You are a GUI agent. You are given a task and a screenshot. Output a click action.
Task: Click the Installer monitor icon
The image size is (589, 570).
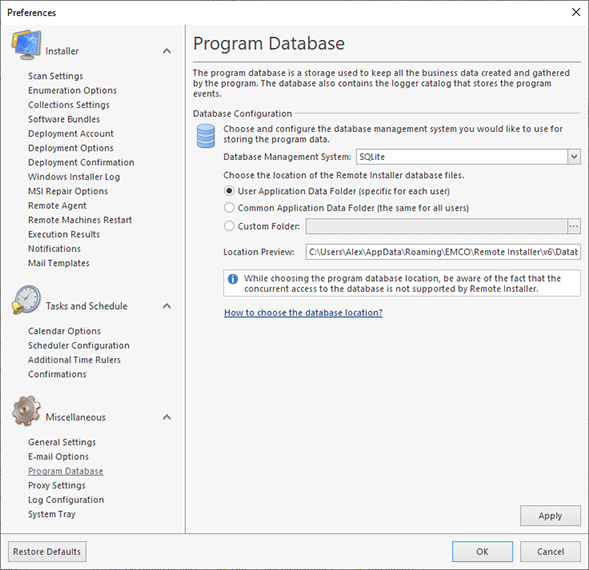pyautogui.click(x=26, y=45)
